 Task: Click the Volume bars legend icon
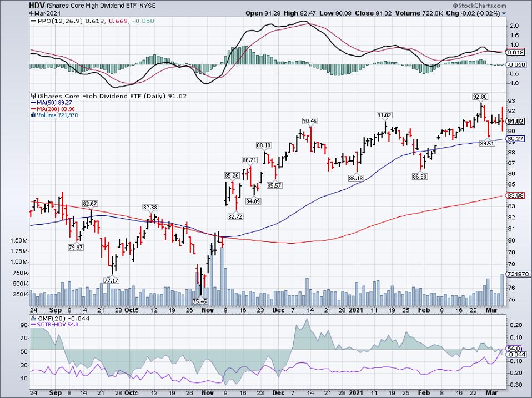[32, 115]
